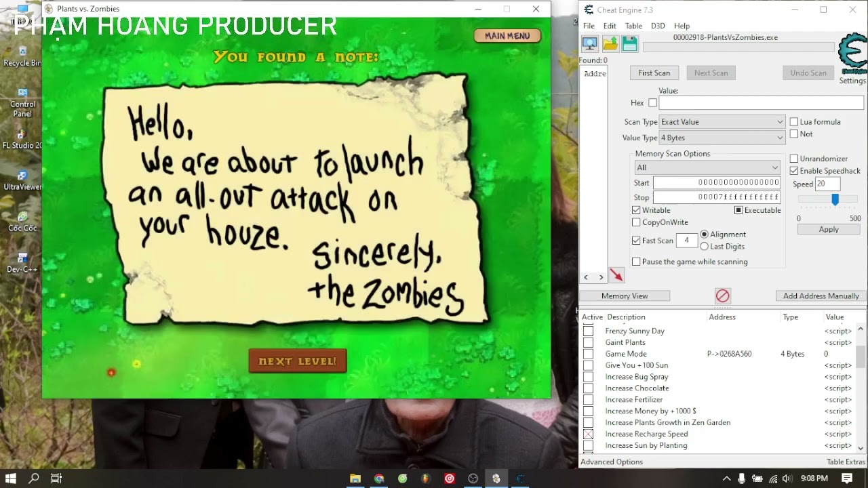This screenshot has width=868, height=488.
Task: Open the Value Type dropdown
Action: (722, 138)
